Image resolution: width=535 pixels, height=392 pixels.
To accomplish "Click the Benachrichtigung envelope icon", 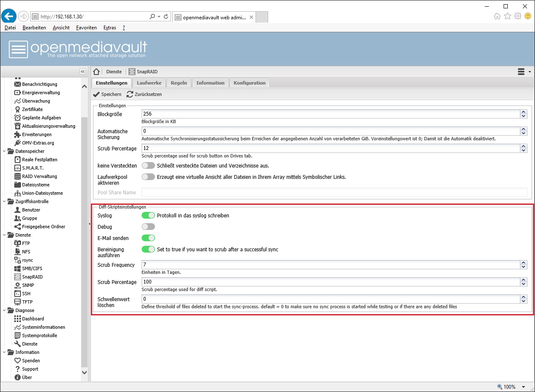I will point(18,84).
